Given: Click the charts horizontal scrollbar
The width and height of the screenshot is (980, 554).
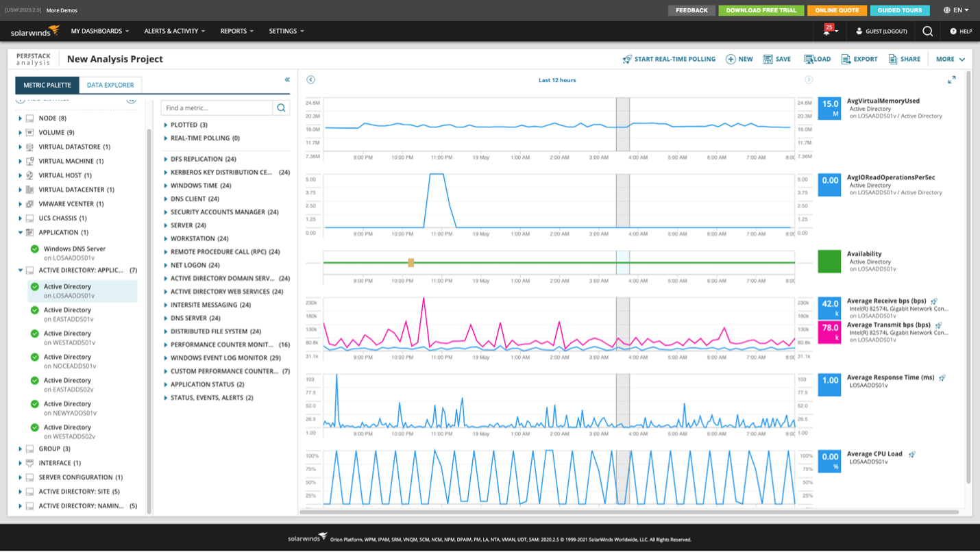Looking at the screenshot, I should tap(629, 512).
